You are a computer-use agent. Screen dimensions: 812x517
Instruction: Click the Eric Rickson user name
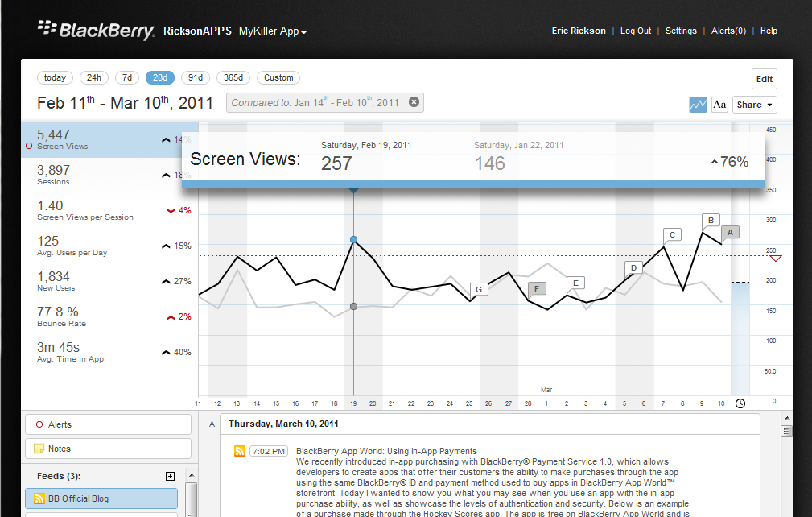coord(579,31)
